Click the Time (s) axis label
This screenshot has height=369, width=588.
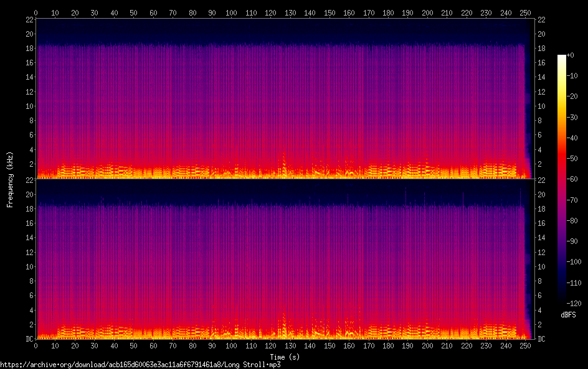283,357
